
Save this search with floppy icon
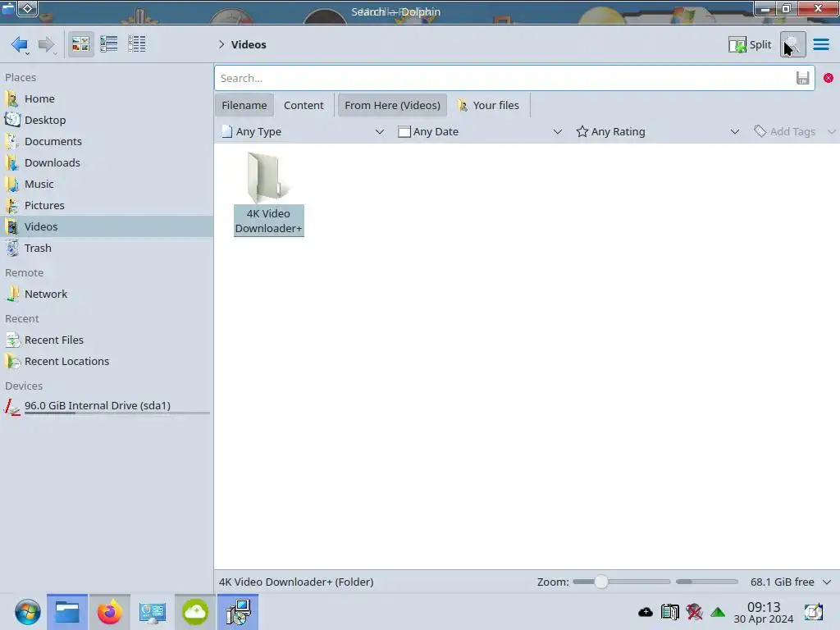[802, 78]
